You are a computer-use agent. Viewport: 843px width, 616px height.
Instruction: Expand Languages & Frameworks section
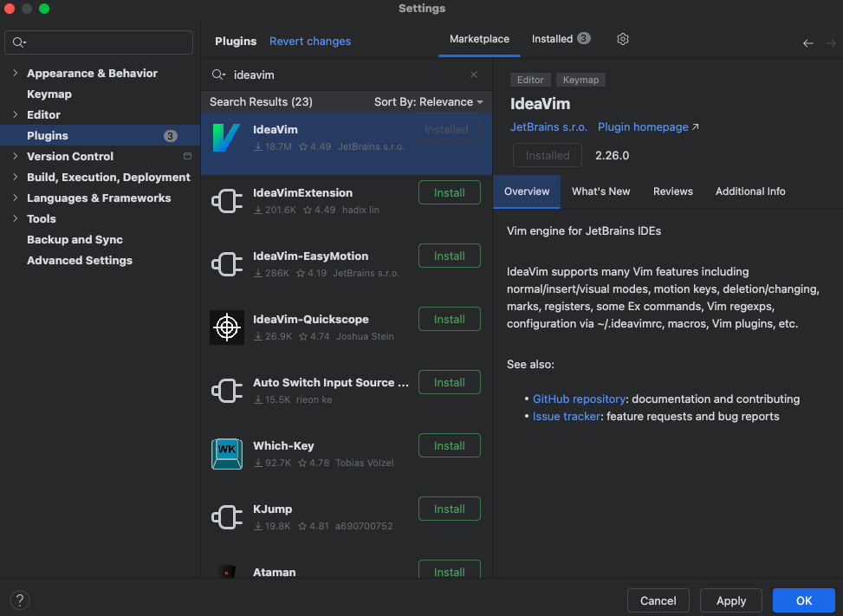pos(15,198)
